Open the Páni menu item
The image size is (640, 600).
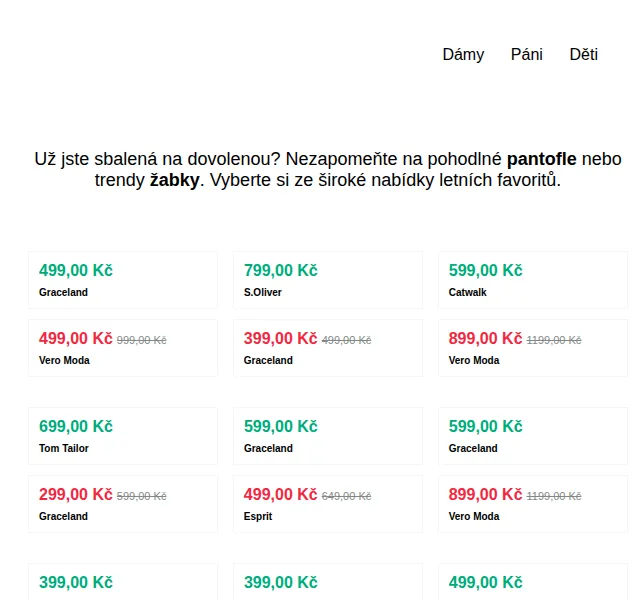(527, 55)
